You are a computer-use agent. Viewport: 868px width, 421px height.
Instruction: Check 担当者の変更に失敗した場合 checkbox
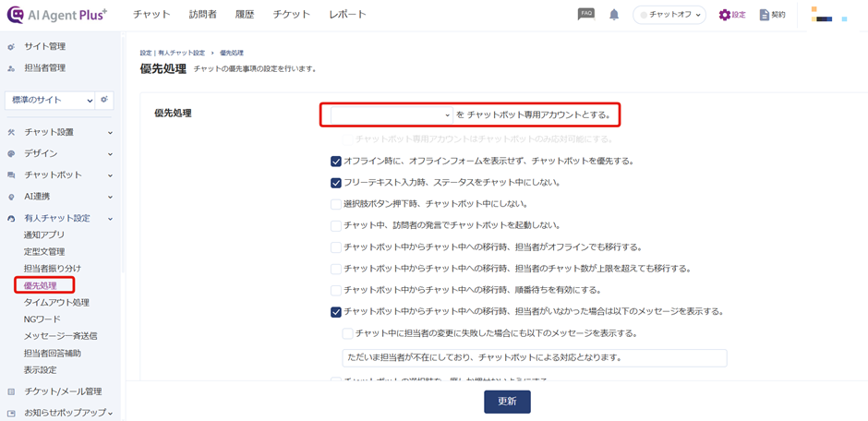tap(347, 333)
